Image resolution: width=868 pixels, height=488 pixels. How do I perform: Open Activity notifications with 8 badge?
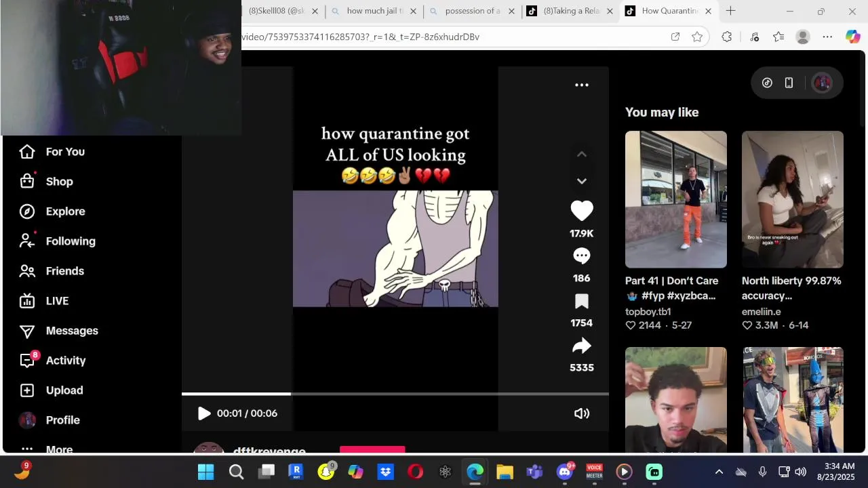tap(52, 361)
